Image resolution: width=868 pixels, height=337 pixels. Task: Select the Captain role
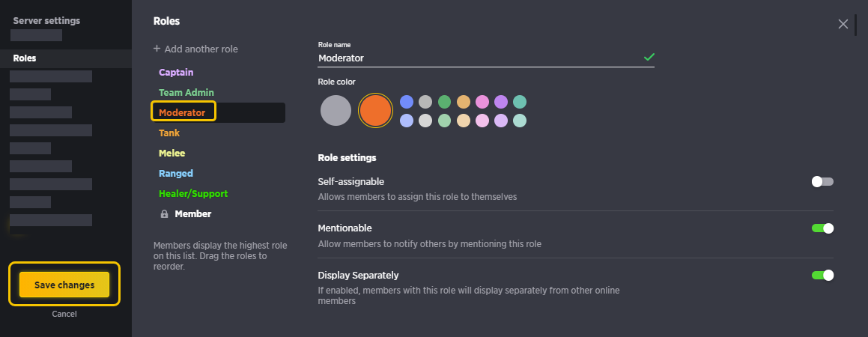(x=176, y=73)
